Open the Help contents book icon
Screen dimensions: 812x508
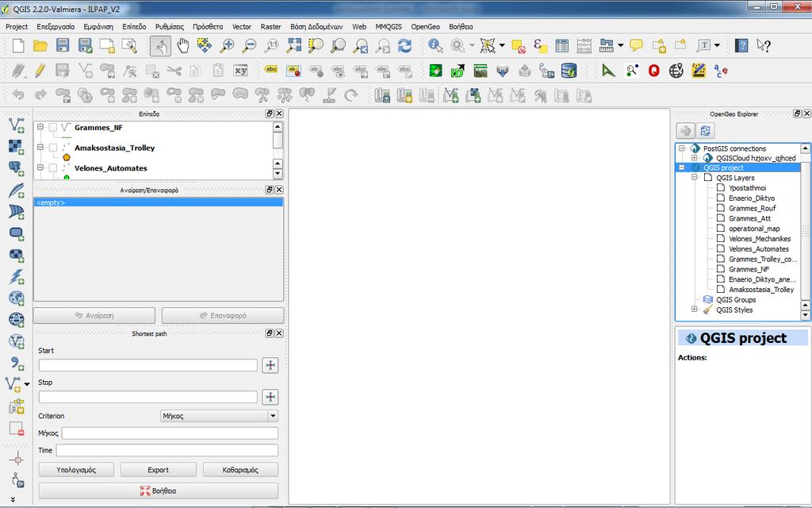pos(741,45)
